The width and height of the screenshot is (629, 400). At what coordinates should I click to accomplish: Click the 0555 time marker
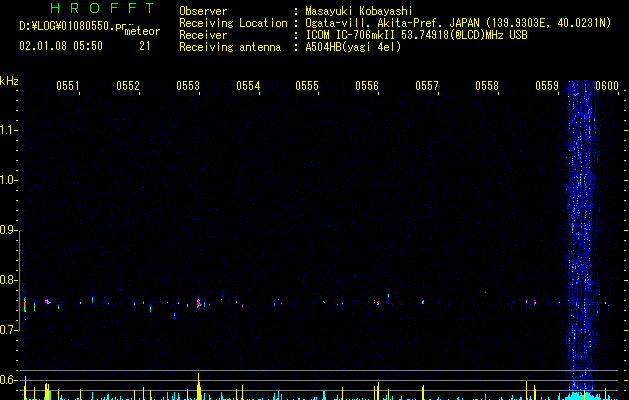coord(307,86)
